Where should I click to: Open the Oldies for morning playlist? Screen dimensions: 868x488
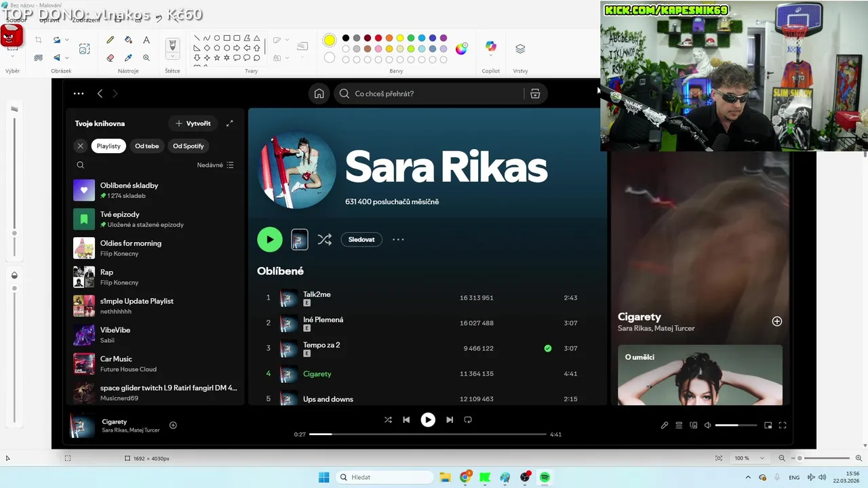point(155,248)
